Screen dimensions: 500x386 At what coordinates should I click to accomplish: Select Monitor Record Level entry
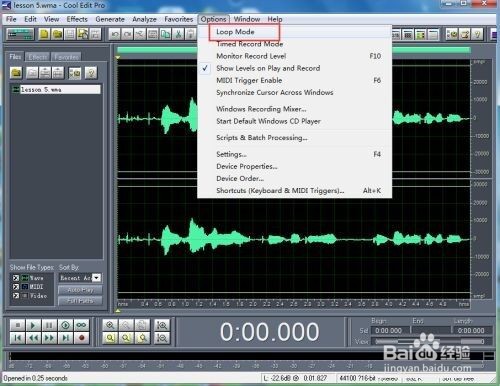(294, 56)
